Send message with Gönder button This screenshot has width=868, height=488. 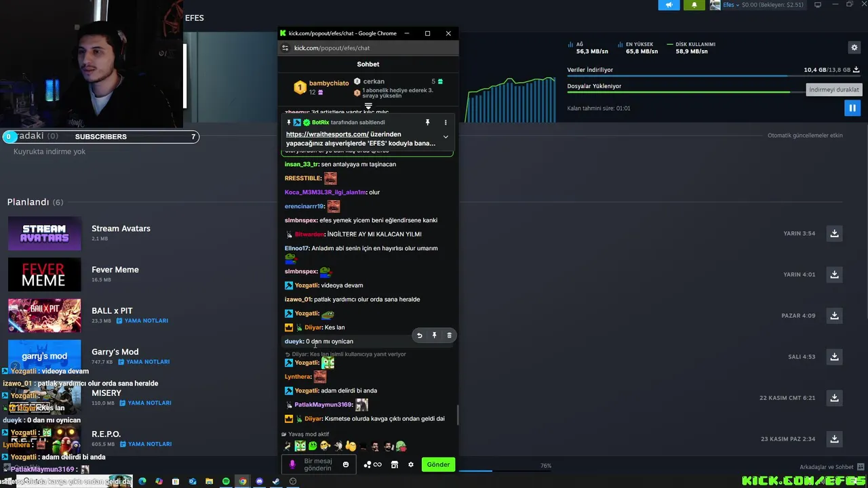438,464
